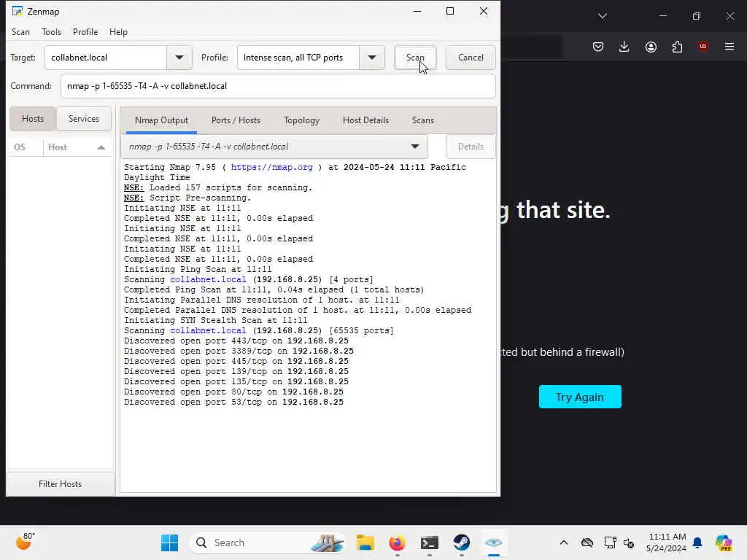Open the https://nmap.org link in output
Screen dimensions: 747x560
click(x=272, y=167)
